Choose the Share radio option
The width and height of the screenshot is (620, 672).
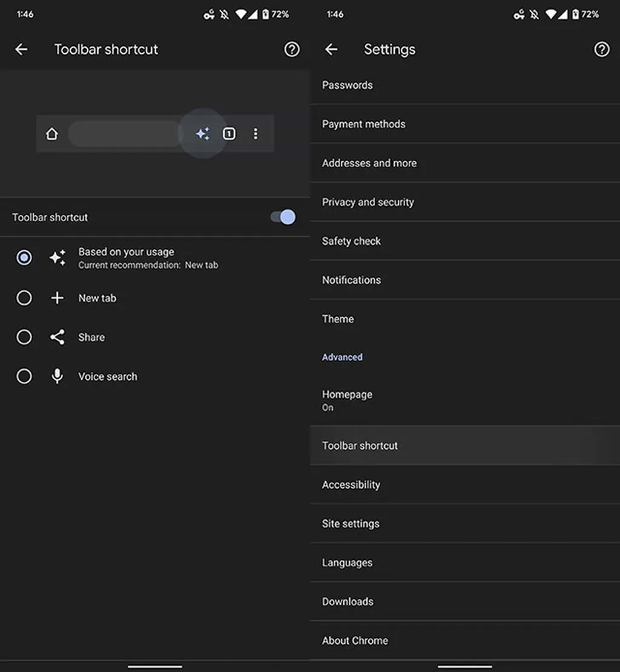point(24,338)
